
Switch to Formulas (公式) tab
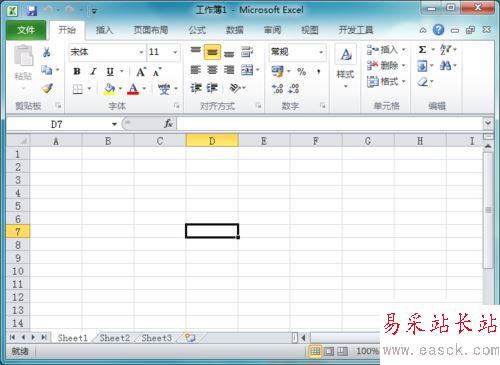pyautogui.click(x=197, y=30)
